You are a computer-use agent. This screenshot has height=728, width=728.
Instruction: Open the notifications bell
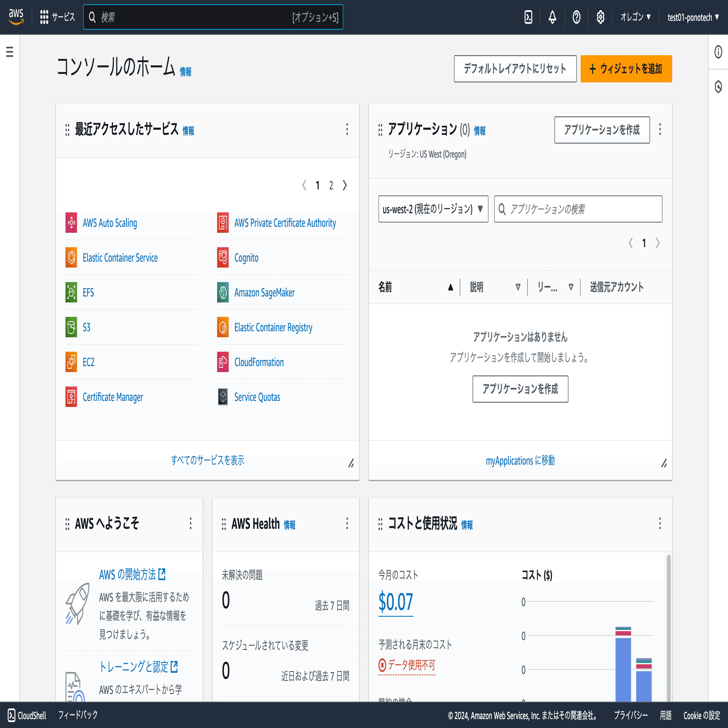point(552,17)
